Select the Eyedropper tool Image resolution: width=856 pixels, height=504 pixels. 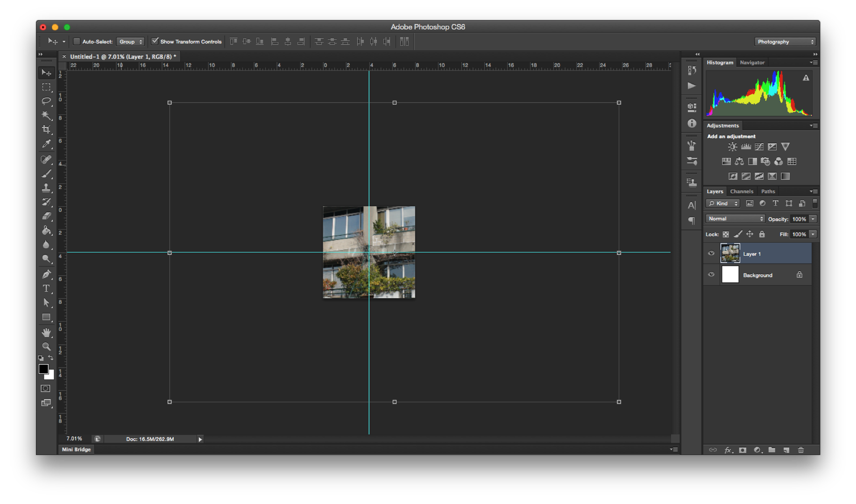point(46,144)
